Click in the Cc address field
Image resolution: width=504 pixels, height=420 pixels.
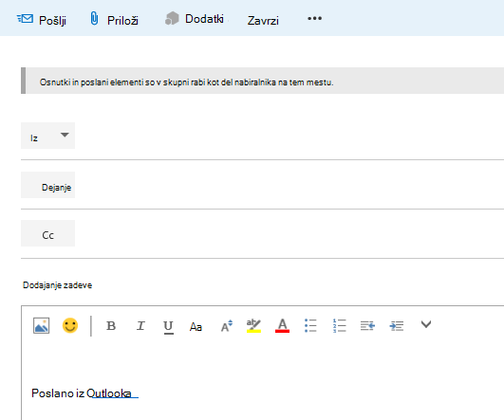pyautogui.click(x=289, y=233)
